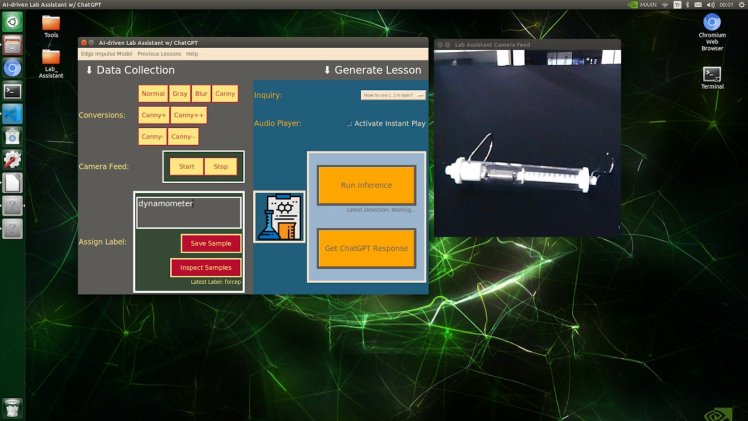
Task: Open the Terminal from the dock
Action: [x=12, y=91]
